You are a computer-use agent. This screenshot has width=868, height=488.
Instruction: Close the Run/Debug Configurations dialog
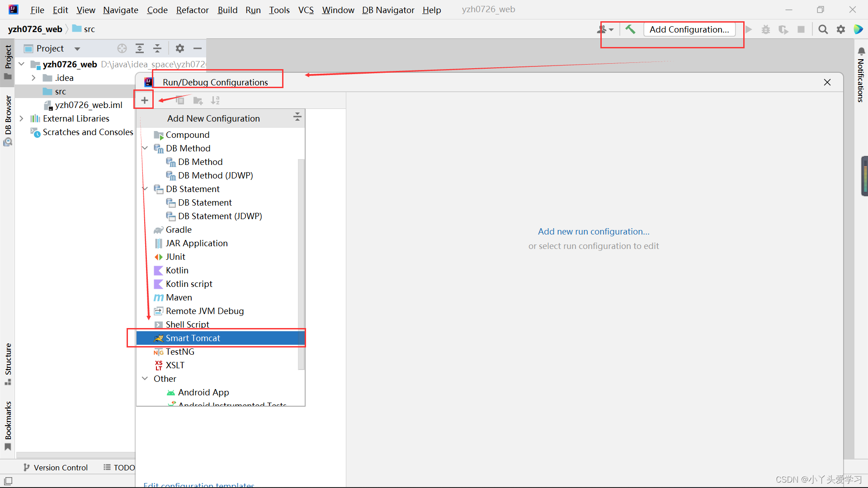tap(827, 82)
